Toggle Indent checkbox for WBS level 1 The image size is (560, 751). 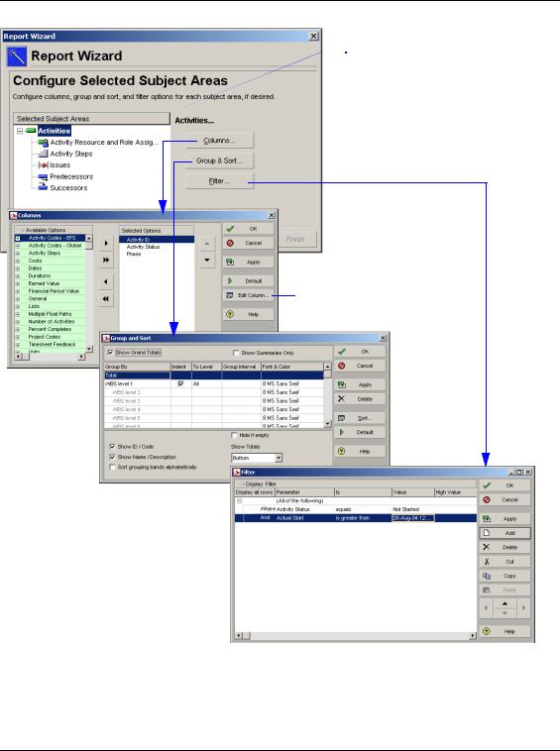coord(180,383)
